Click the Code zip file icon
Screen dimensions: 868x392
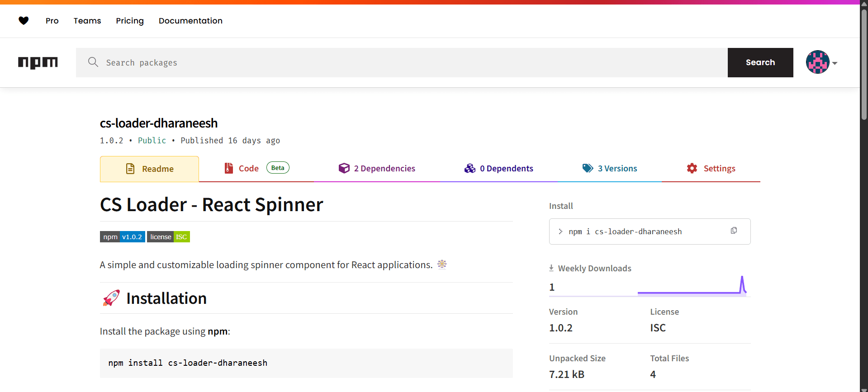(229, 168)
